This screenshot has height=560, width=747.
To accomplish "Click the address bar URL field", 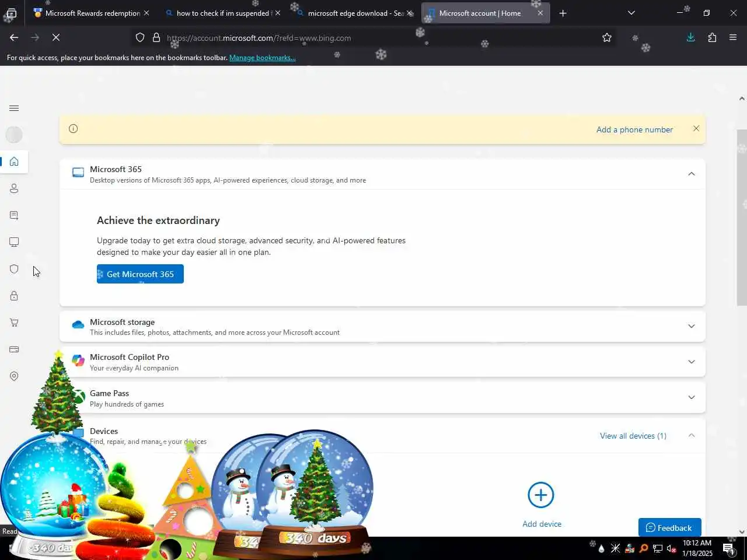I will tap(373, 38).
